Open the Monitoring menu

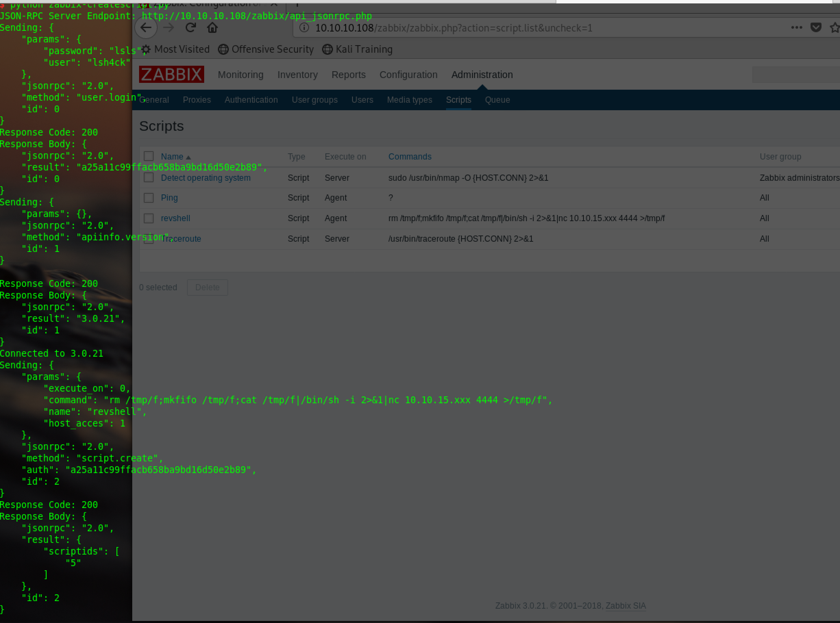coord(240,75)
